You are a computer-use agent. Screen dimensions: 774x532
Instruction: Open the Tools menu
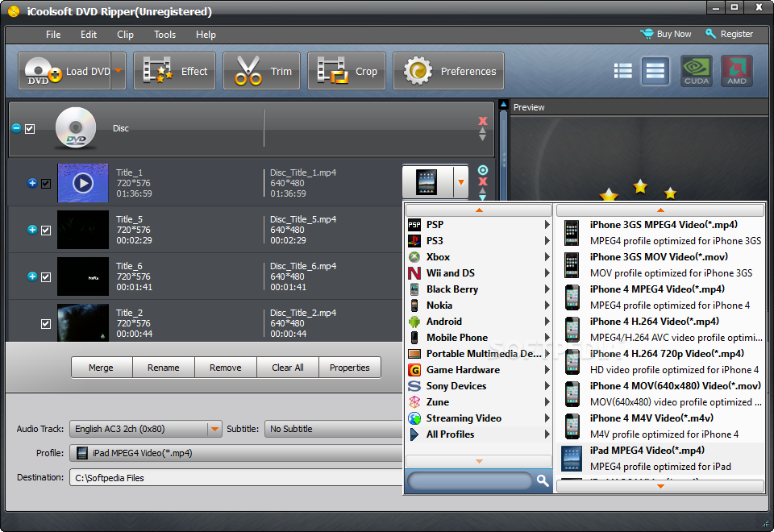[164, 35]
